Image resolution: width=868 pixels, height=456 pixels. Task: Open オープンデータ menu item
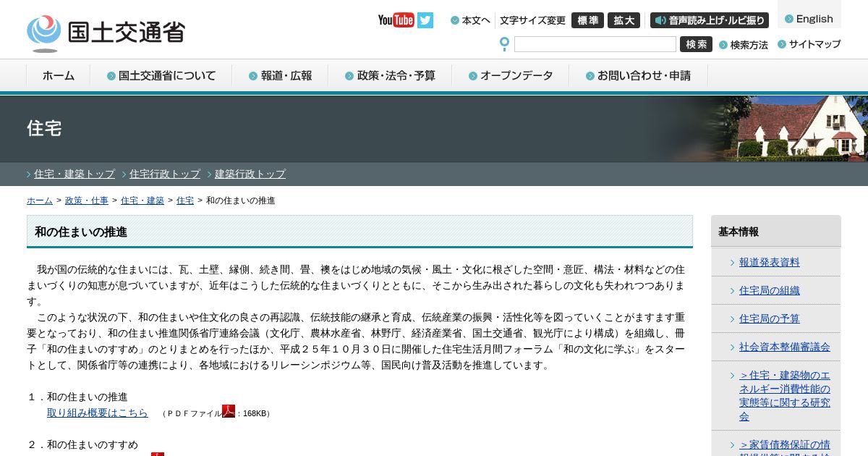click(x=511, y=75)
